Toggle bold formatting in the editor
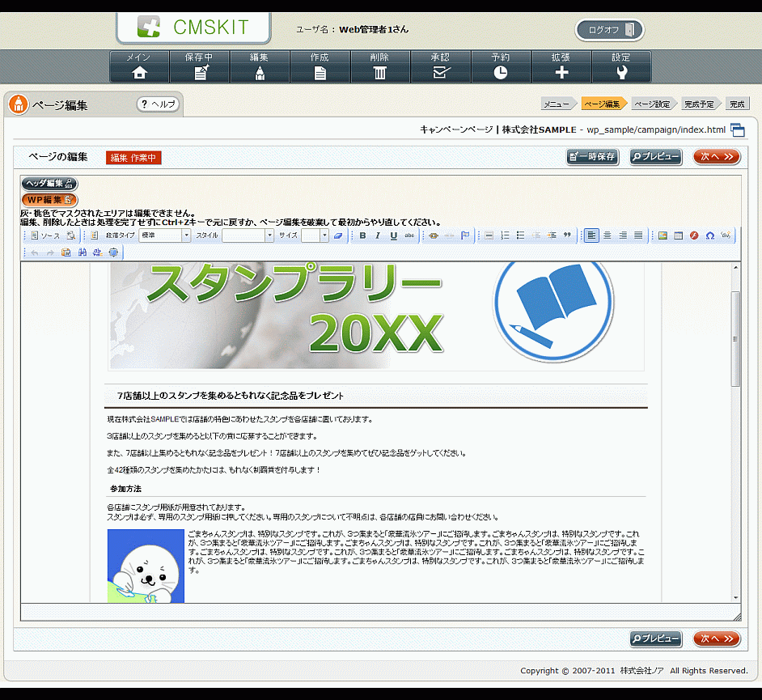This screenshot has width=762, height=700. click(x=362, y=235)
